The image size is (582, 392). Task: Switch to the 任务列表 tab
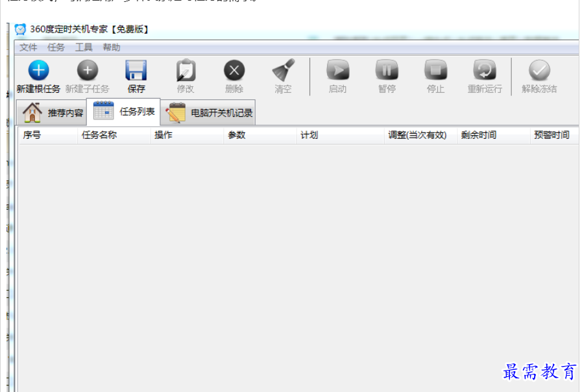tap(123, 111)
